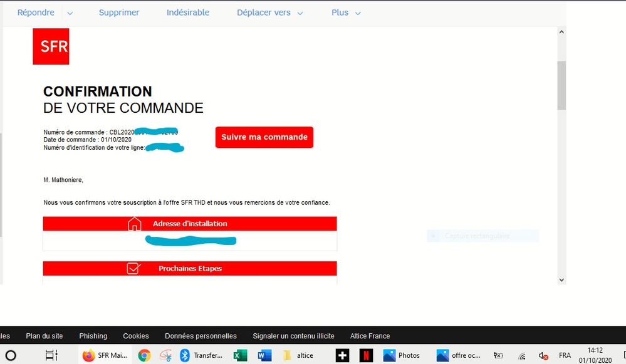
Task: Mark the email as Indésirable
Action: click(x=188, y=13)
